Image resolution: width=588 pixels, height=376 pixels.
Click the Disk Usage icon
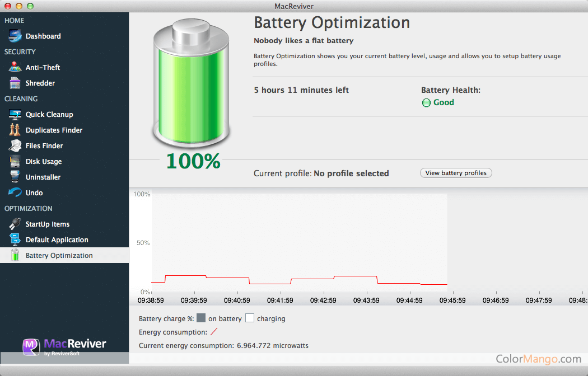pos(15,161)
